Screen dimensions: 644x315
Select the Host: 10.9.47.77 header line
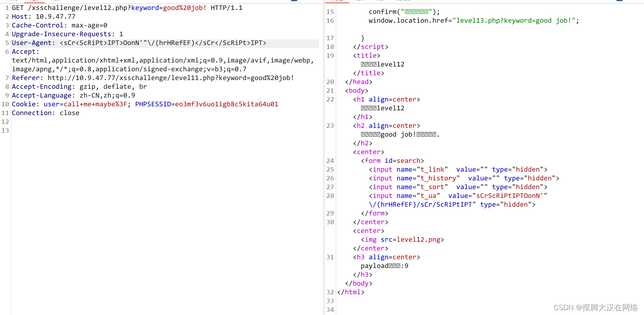point(43,17)
